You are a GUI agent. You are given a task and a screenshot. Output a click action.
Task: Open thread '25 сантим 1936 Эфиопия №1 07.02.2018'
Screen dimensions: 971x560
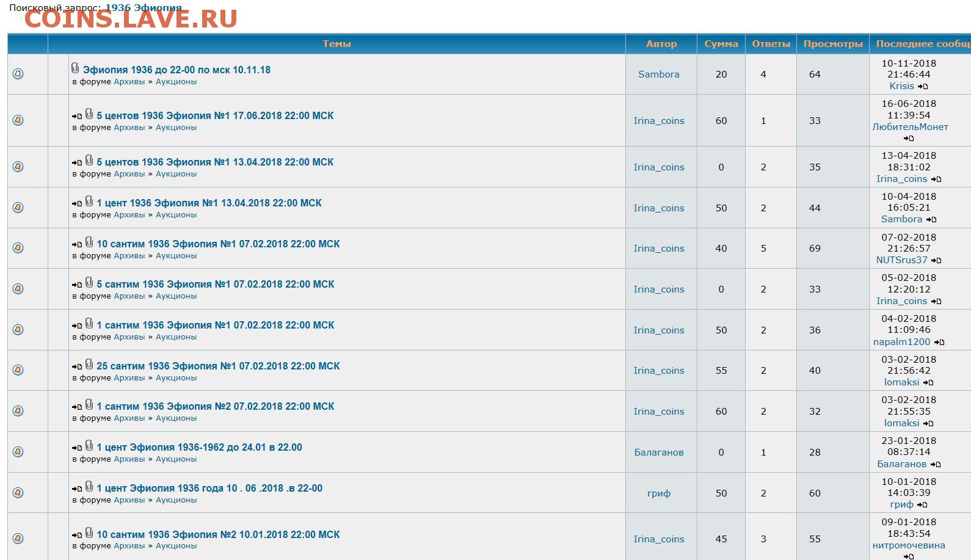coord(218,366)
